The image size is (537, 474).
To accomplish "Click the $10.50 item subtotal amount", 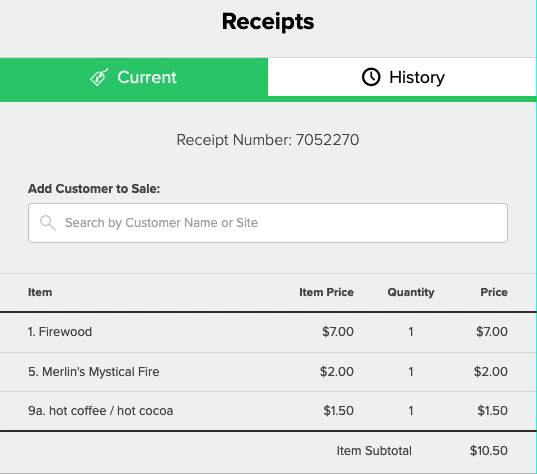I will pyautogui.click(x=489, y=451).
